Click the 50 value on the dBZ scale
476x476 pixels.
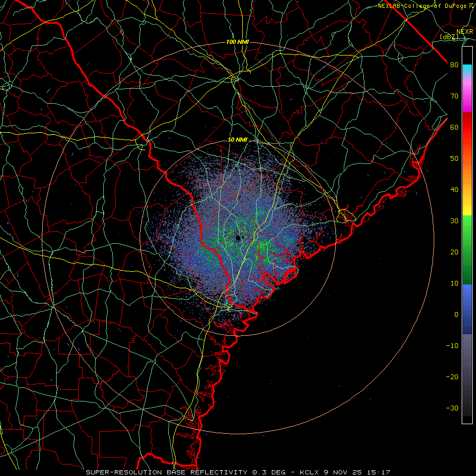pyautogui.click(x=454, y=159)
